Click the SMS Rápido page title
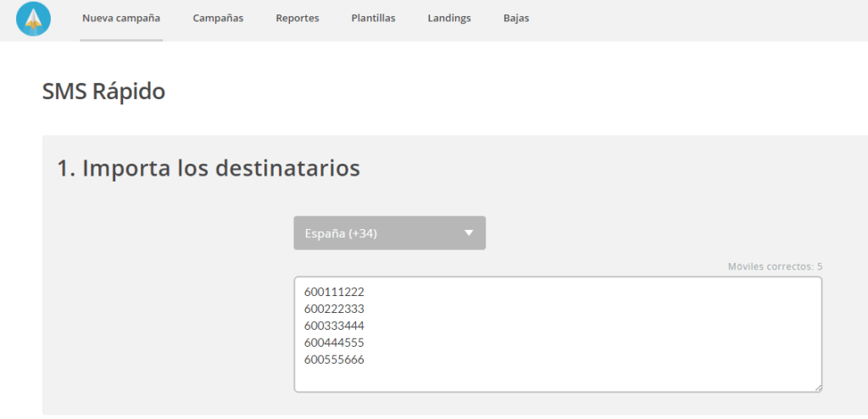Image resolution: width=868 pixels, height=419 pixels. (x=103, y=92)
